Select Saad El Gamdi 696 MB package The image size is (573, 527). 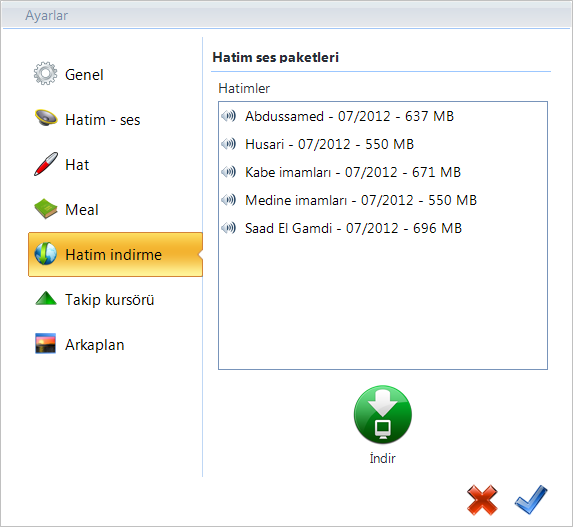click(383, 228)
